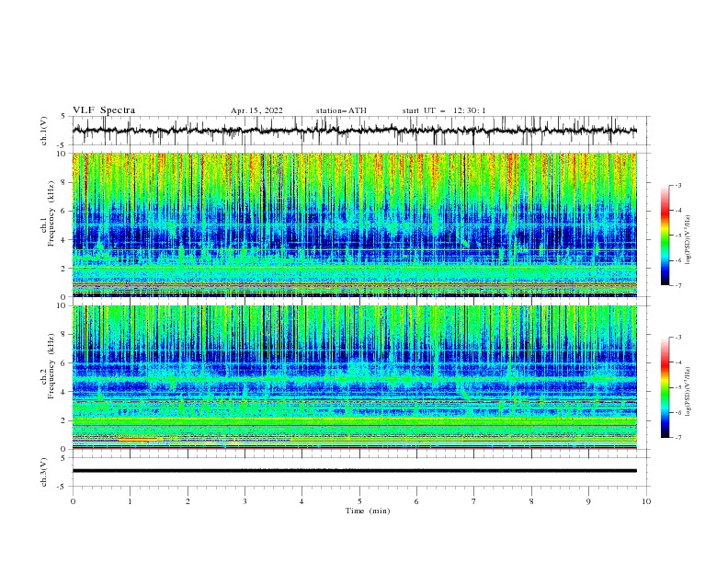Click the "station=ATH" header label
728x563 pixels.
[341, 110]
